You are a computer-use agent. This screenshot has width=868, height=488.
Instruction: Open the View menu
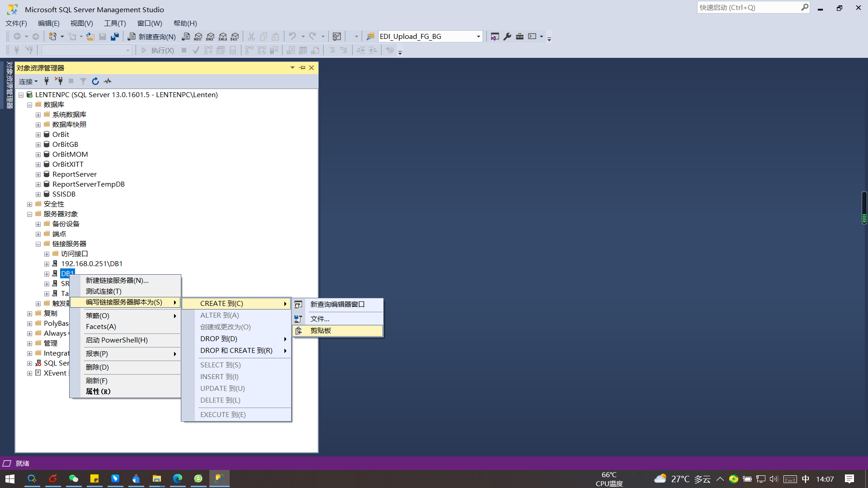[82, 23]
